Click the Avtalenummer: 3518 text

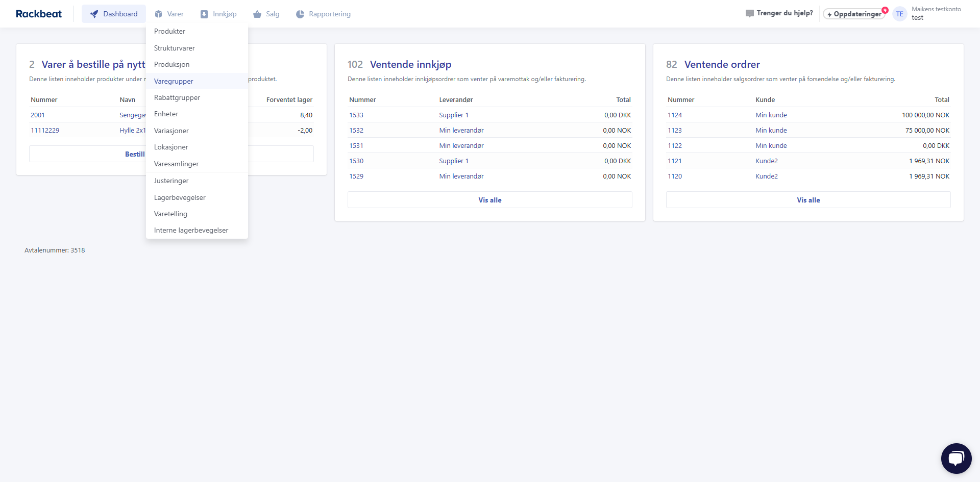(x=55, y=250)
